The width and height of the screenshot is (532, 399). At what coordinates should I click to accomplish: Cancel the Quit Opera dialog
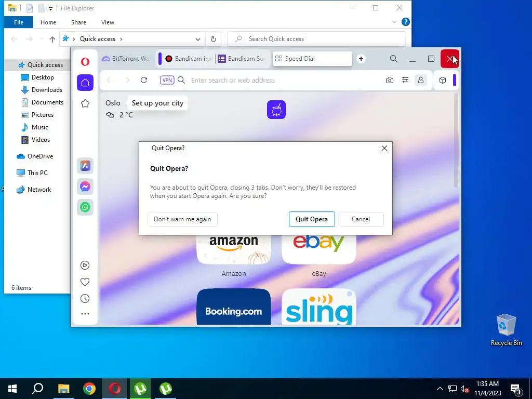click(x=361, y=219)
